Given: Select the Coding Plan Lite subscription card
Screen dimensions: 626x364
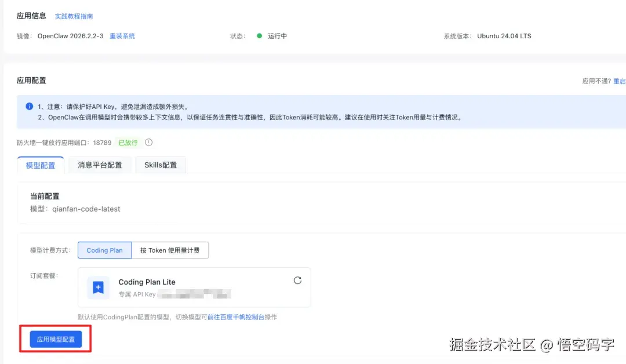Looking at the screenshot, I should point(194,287).
